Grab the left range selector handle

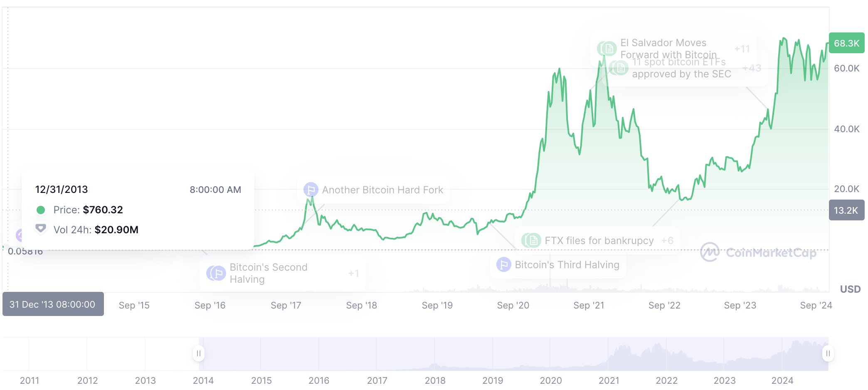(199, 353)
